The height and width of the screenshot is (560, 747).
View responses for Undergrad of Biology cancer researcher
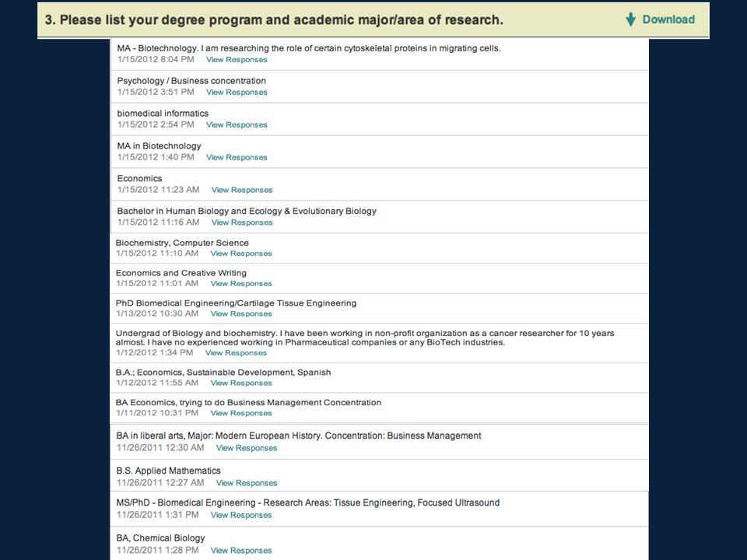[x=236, y=353]
